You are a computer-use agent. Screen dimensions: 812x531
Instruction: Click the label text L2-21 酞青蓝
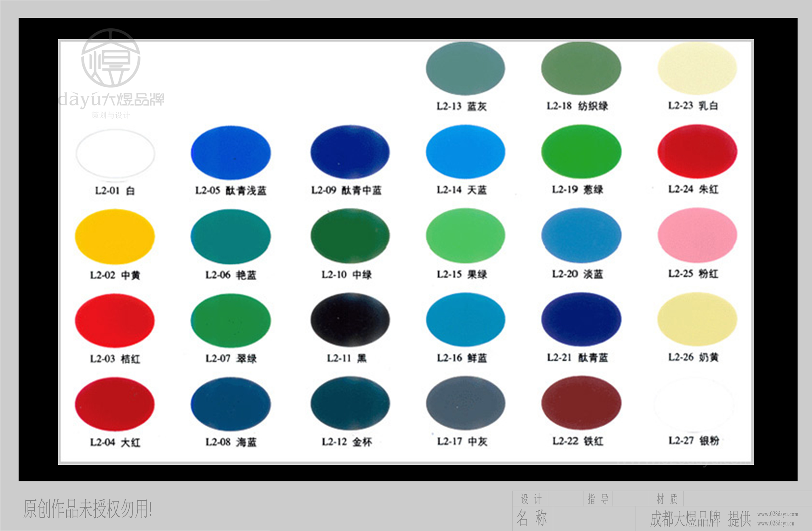point(577,357)
